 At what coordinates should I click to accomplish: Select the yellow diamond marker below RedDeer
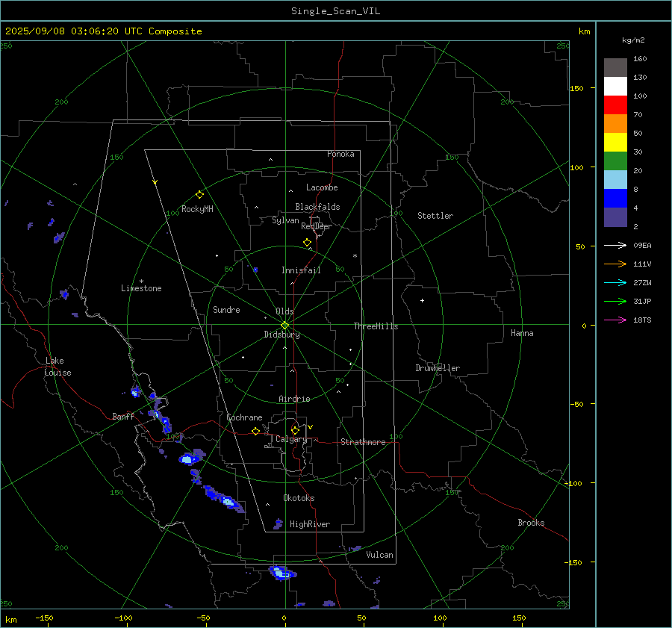tap(307, 243)
